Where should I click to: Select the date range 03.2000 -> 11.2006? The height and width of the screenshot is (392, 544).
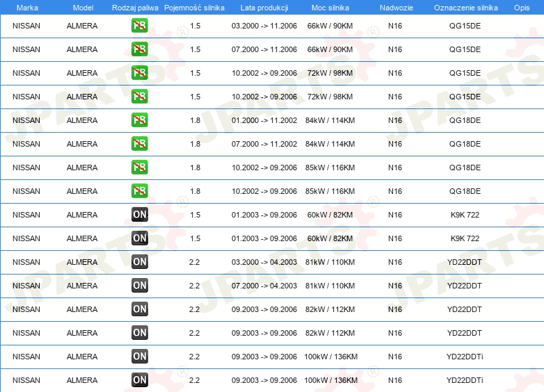point(264,26)
